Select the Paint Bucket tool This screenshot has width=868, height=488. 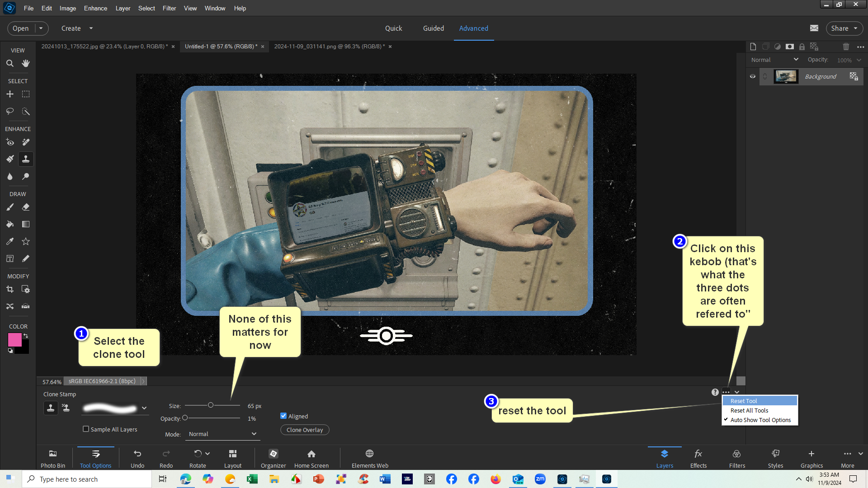[x=9, y=224]
